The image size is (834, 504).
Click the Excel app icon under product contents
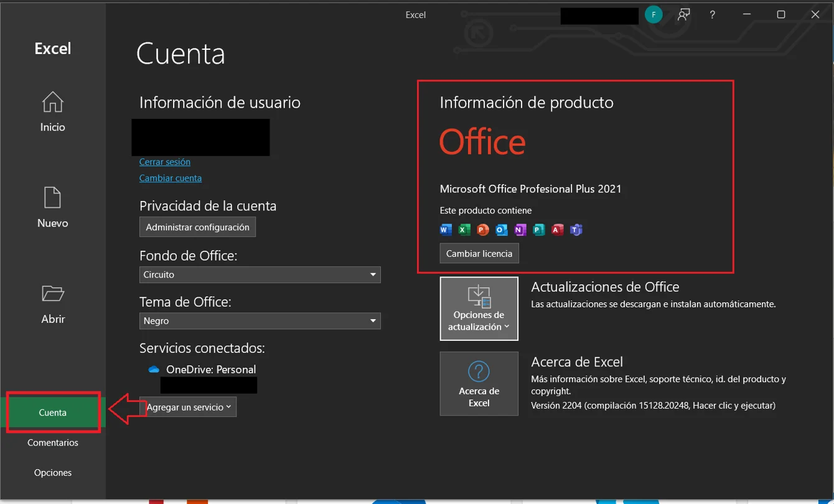tap(464, 230)
